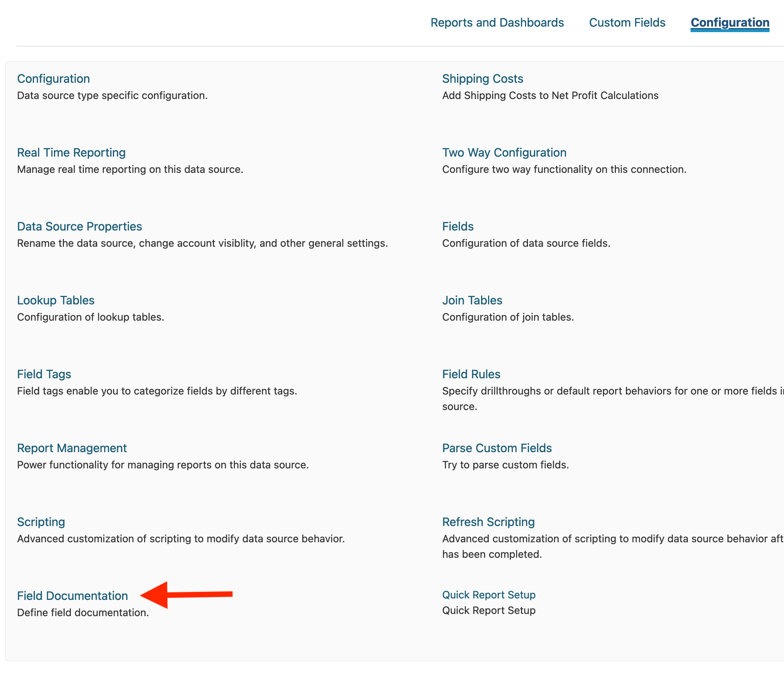Screen dimensions: 784x676
Task: Click the Fields link
Action: [x=458, y=226]
